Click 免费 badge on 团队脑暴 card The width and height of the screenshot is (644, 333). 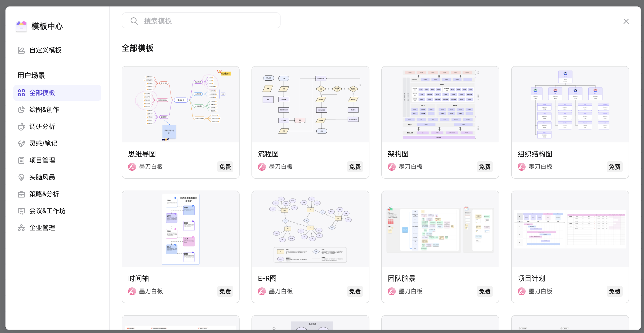point(485,291)
